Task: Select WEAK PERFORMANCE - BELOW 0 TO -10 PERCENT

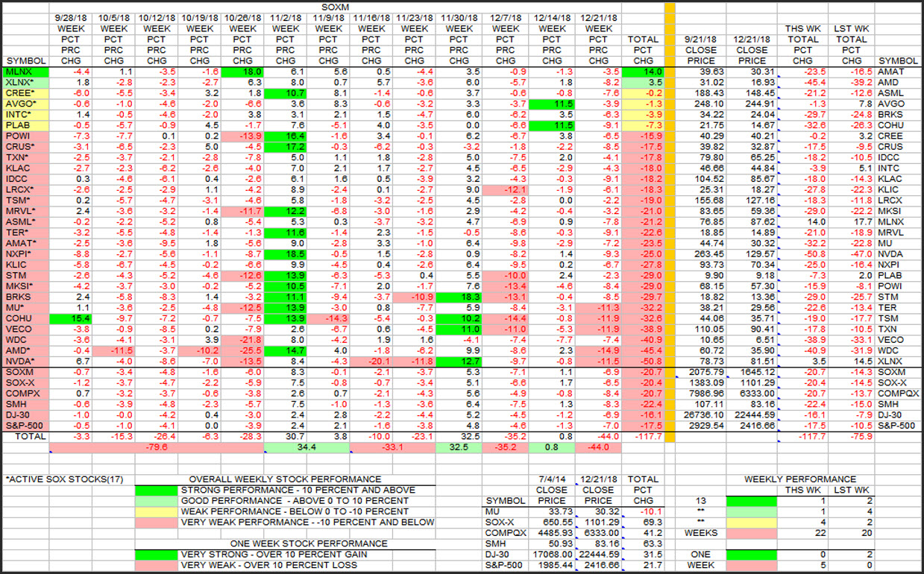Action: [x=293, y=511]
